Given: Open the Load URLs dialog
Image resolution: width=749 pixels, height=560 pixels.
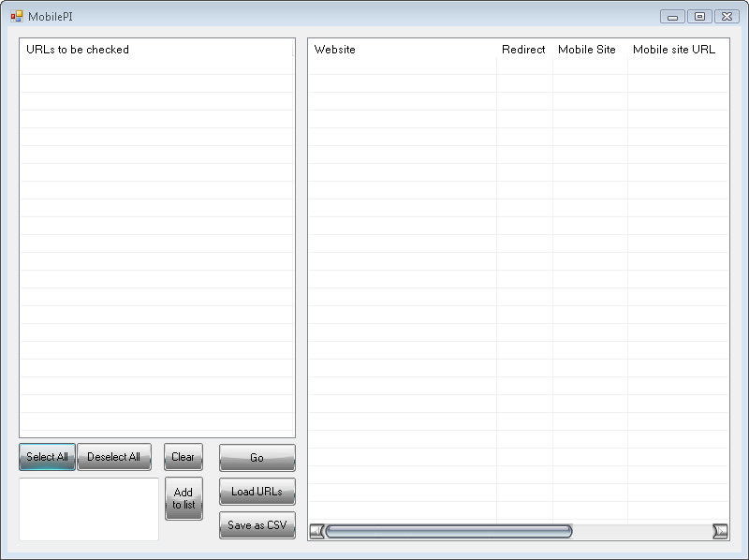Looking at the screenshot, I should (257, 492).
